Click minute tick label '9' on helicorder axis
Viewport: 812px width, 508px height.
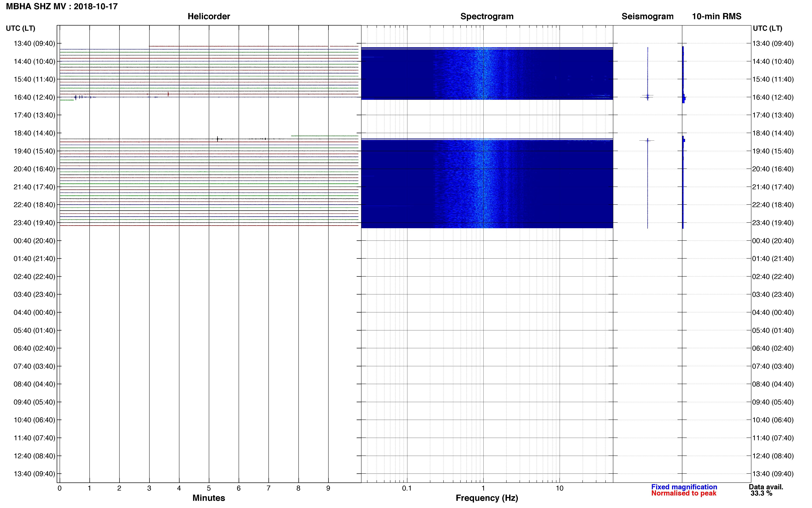pos(328,488)
